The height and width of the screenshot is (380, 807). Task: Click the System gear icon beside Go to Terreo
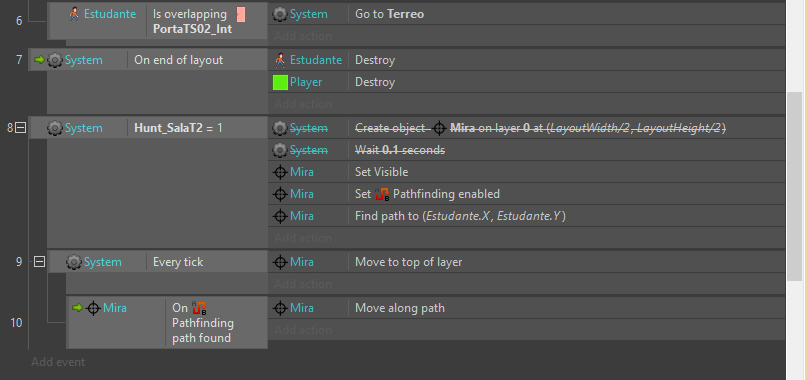[x=280, y=14]
